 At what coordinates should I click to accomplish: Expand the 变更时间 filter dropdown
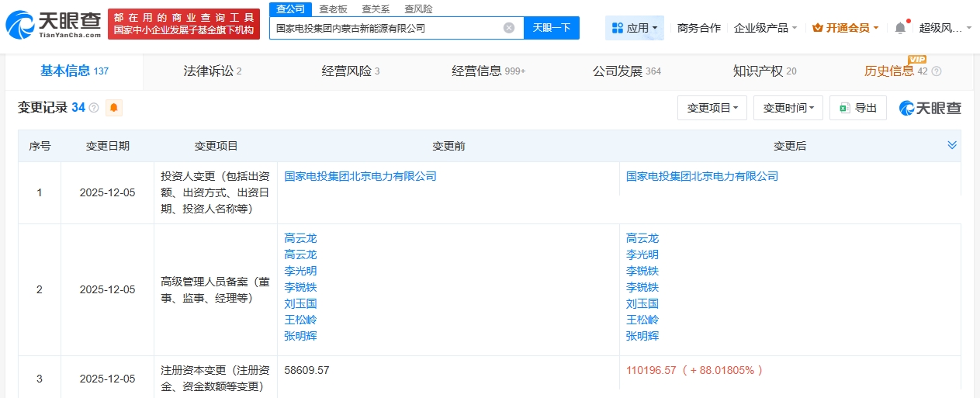tap(788, 108)
